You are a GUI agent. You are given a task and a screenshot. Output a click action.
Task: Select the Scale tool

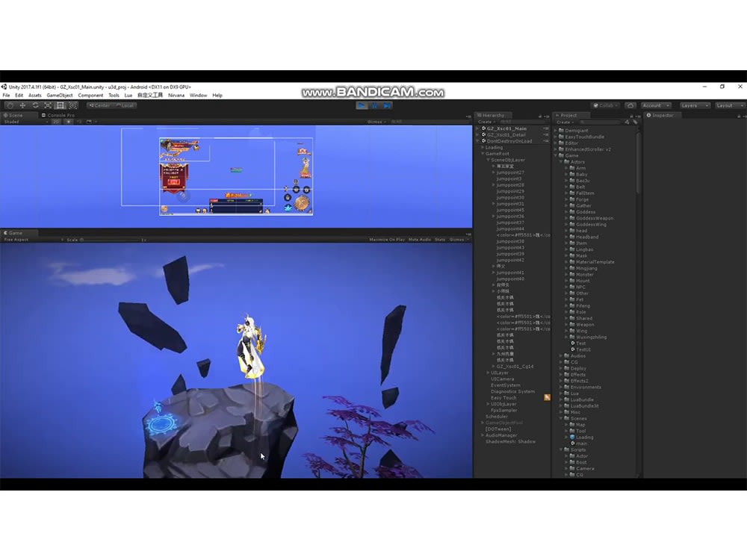click(46, 105)
